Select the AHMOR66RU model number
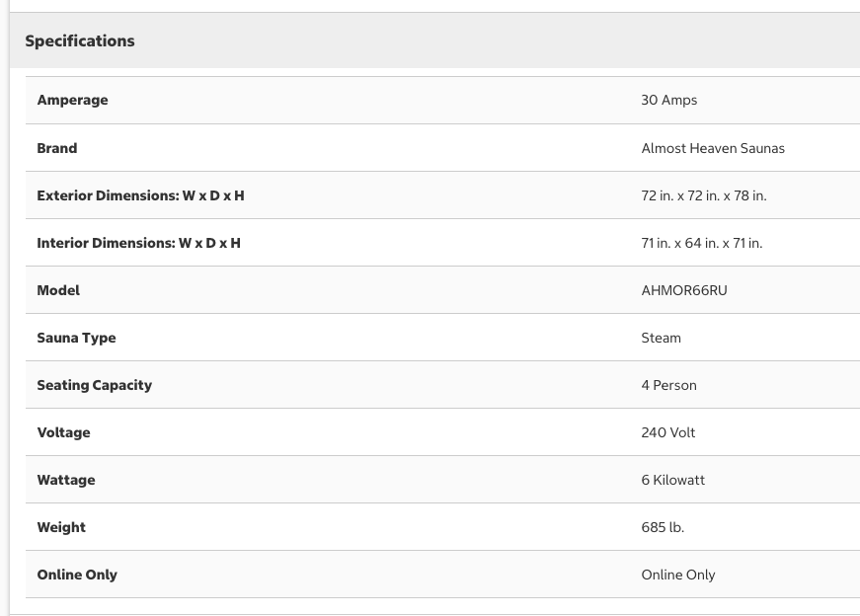860x616 pixels. [683, 290]
